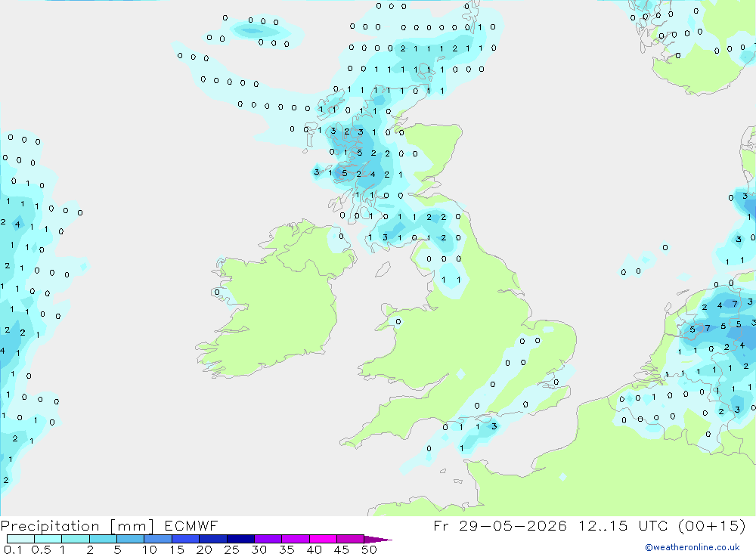
Task: Click the purple arrow tip ending the legend
Action: click(378, 540)
